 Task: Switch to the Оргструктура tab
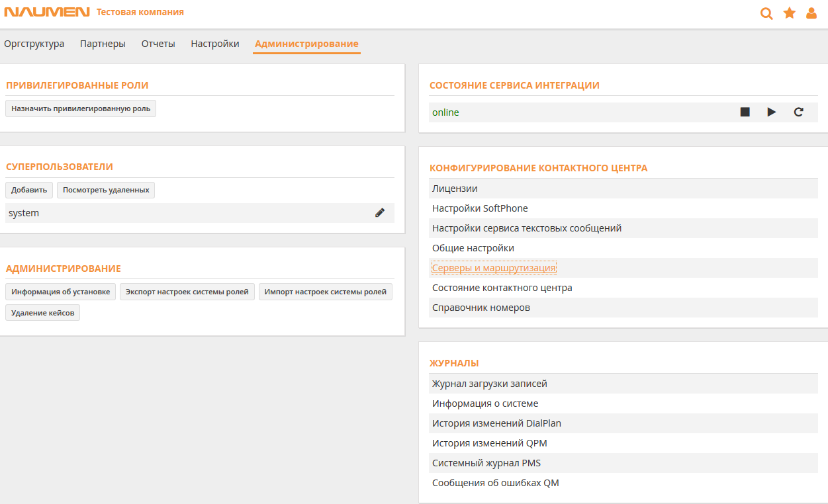click(x=34, y=44)
